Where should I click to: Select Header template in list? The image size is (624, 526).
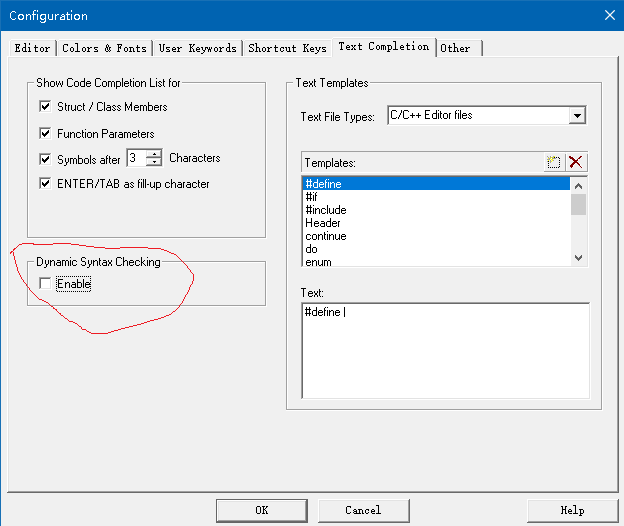click(436, 223)
